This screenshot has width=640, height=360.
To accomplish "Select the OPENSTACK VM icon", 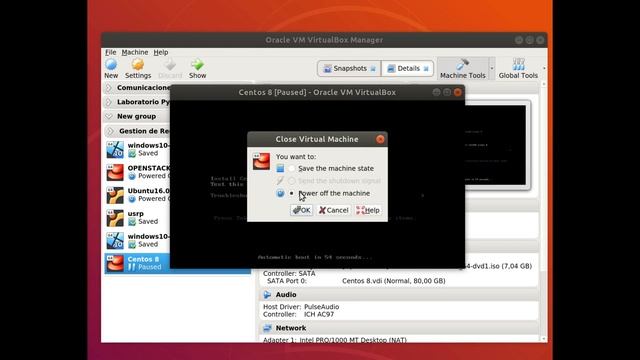I will 115,172.
